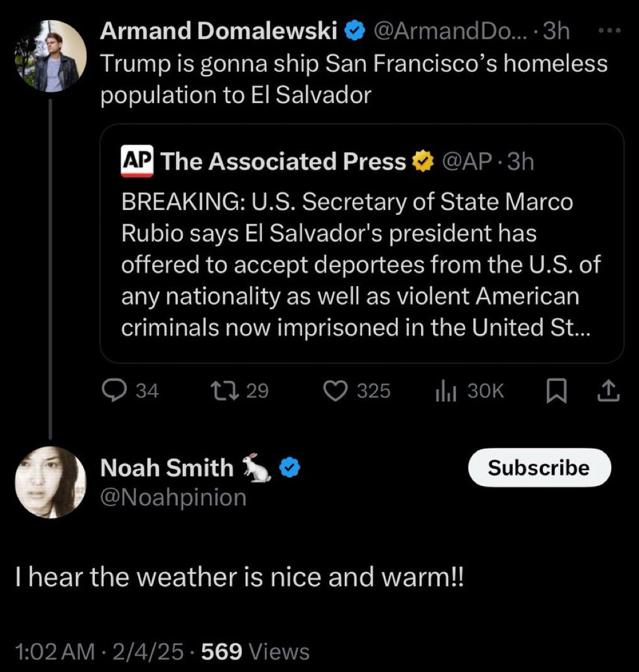
Task: Open Armand Domalewski's profile name link
Action: coord(219,31)
